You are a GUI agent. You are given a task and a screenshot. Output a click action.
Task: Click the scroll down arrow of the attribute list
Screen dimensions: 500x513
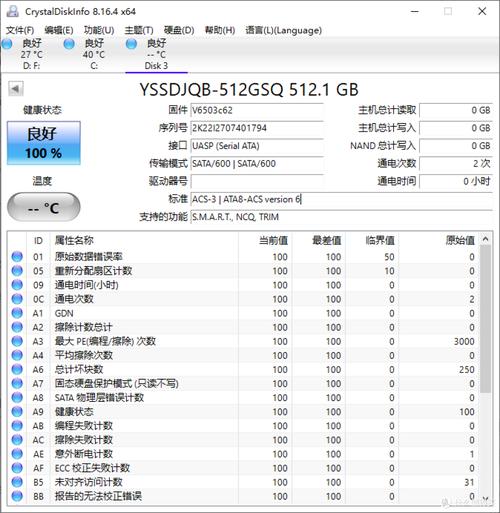tap(486, 498)
